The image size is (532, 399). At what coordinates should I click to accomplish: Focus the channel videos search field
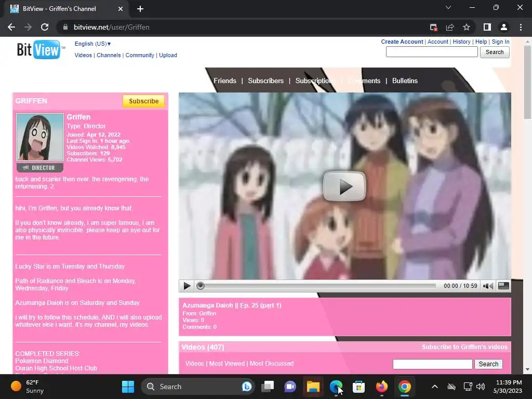433,364
